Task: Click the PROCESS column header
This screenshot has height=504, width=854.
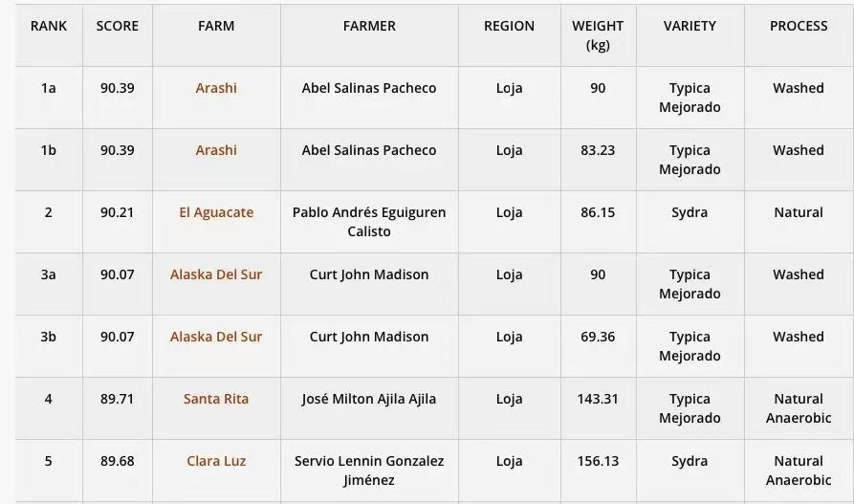Action: click(x=799, y=26)
